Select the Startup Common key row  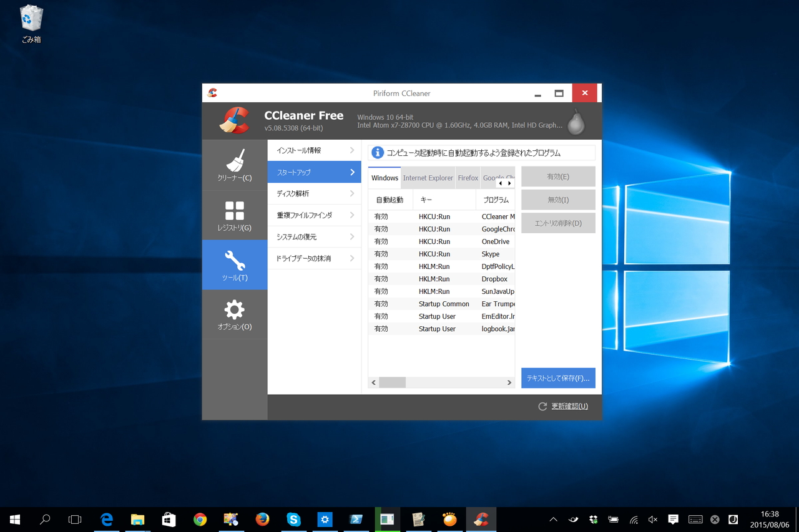pos(441,304)
